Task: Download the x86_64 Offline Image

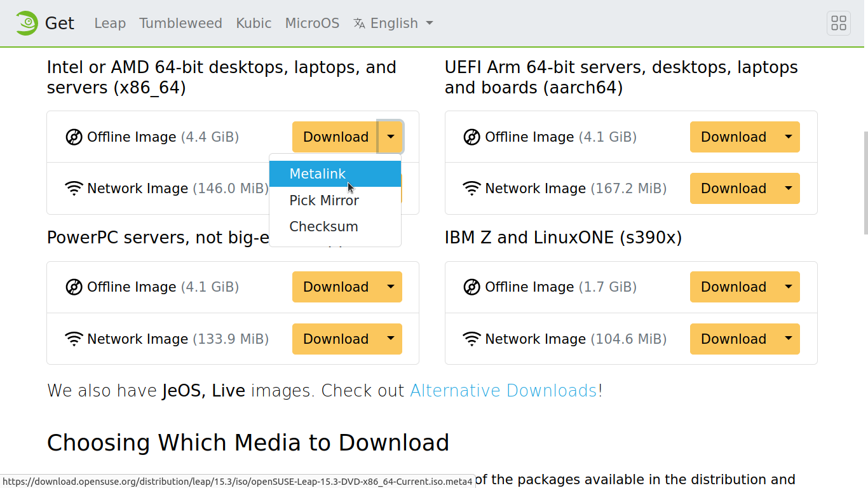Action: [336, 137]
